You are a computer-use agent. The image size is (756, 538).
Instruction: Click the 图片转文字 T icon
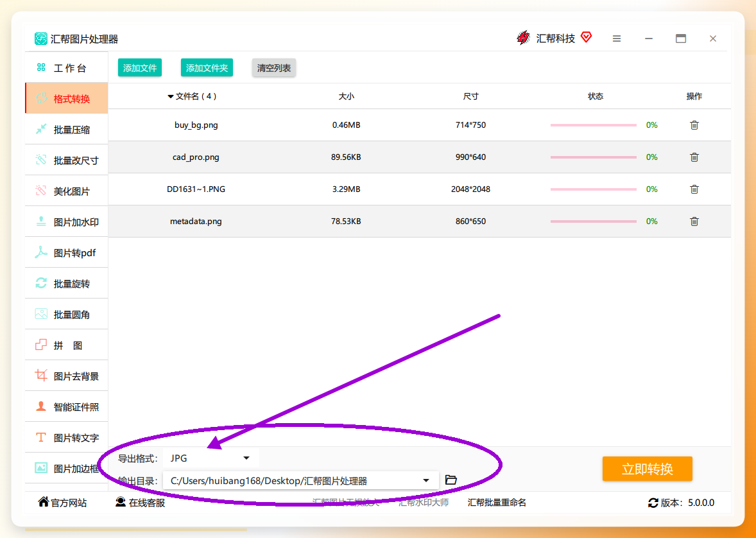coord(41,437)
